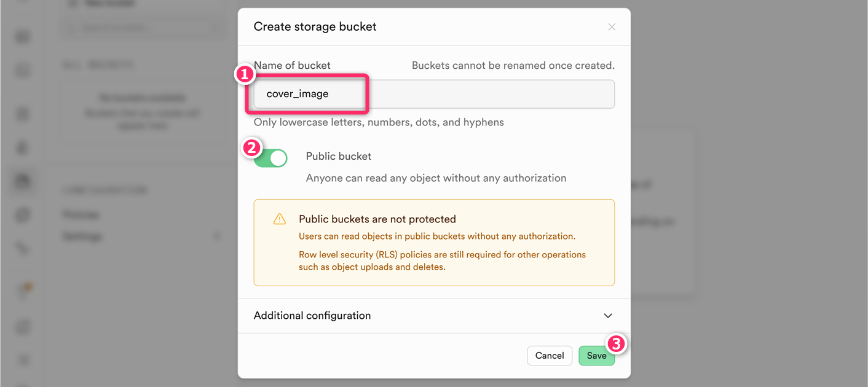
Task: Open the Realtime sidebar icon
Action: pos(23,248)
